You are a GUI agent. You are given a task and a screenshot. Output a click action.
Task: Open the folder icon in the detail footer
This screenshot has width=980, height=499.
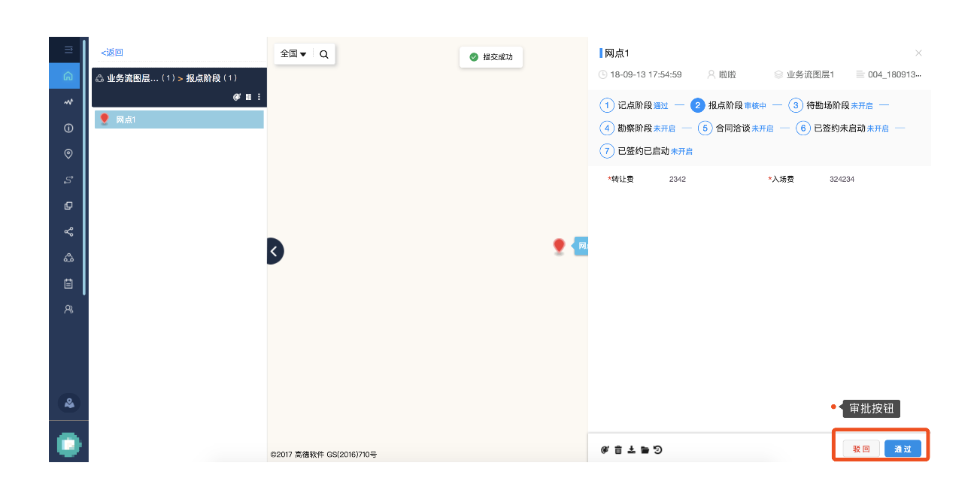pyautogui.click(x=645, y=450)
